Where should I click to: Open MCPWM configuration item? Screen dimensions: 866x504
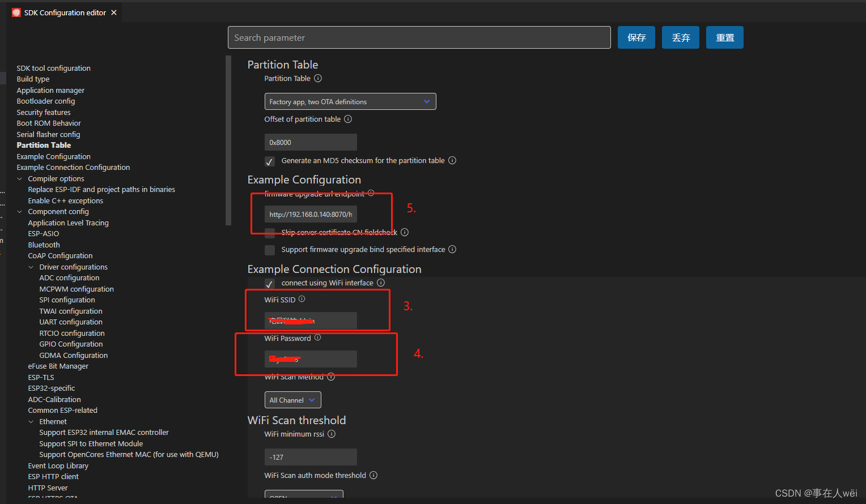pos(77,289)
